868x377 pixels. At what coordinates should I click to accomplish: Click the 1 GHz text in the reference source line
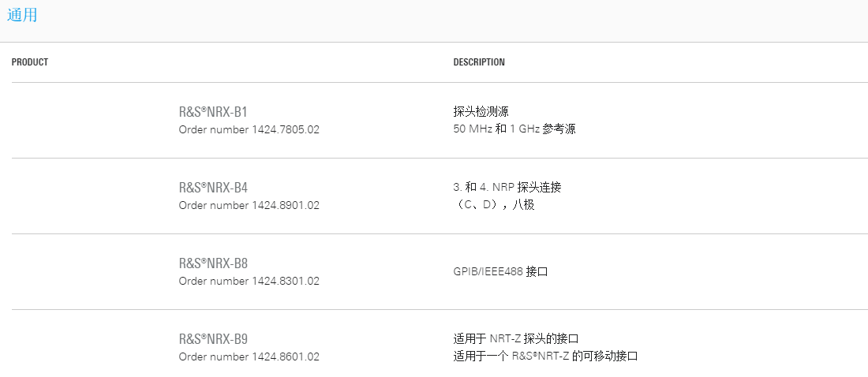point(525,129)
